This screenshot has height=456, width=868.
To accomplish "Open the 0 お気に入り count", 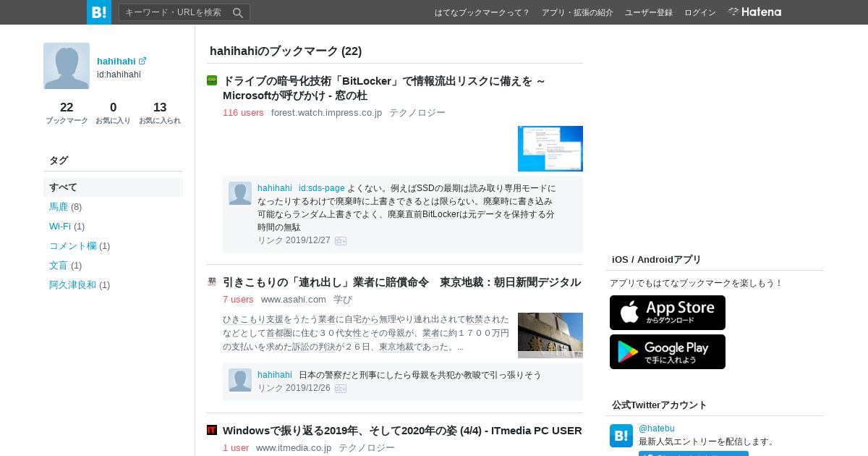I will coord(113,113).
